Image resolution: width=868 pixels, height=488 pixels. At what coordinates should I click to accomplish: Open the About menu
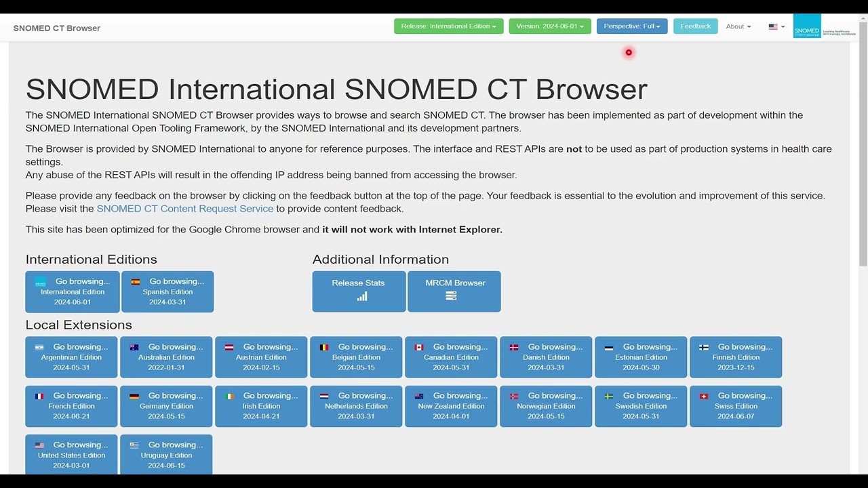coord(738,26)
